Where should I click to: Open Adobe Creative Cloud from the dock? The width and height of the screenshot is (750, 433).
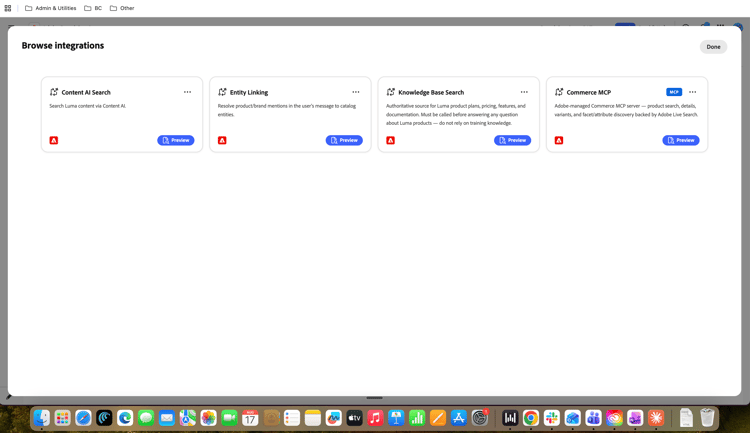click(614, 418)
